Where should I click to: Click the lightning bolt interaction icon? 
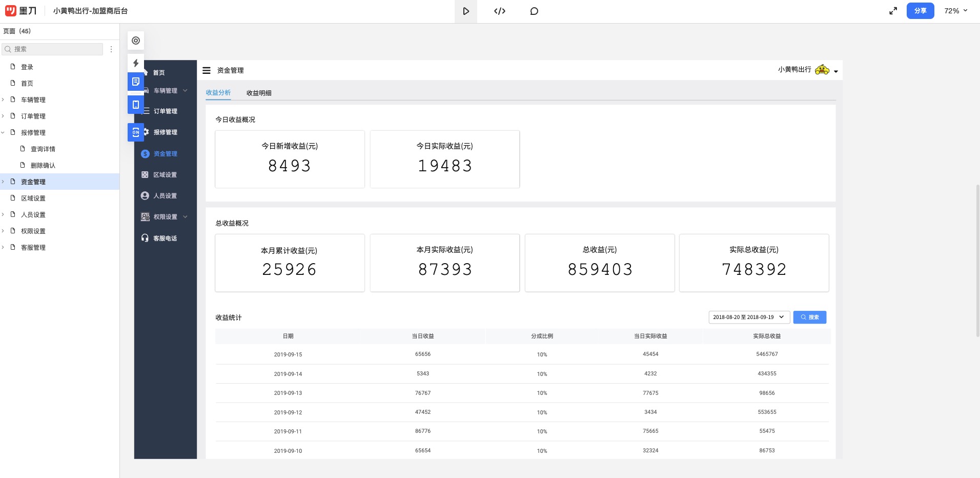point(136,63)
